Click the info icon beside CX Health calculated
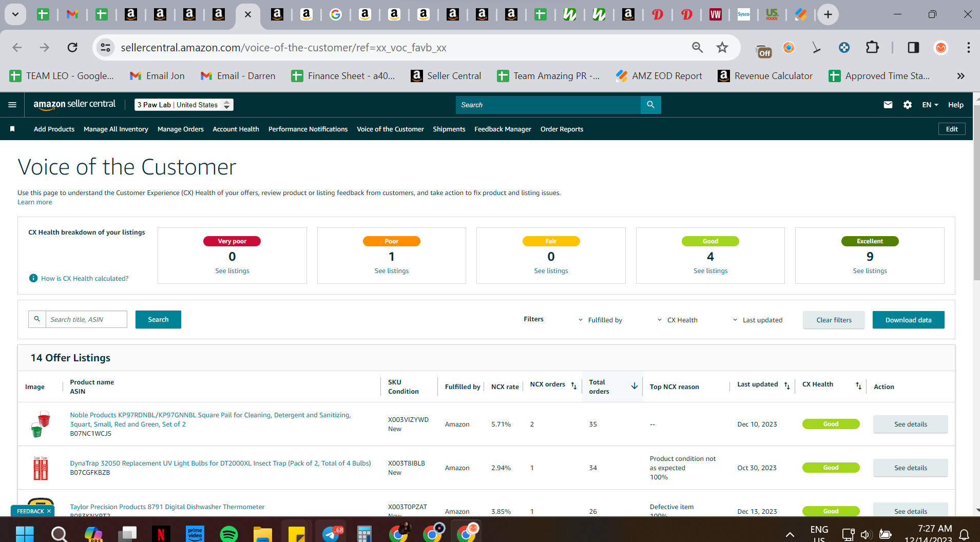This screenshot has width=980, height=542. click(x=33, y=278)
